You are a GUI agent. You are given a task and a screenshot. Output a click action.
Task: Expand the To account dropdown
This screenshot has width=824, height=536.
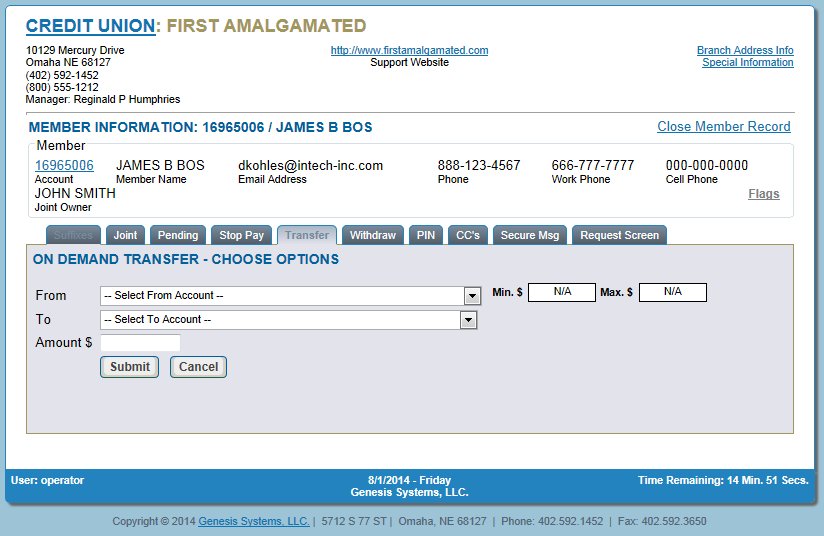click(x=288, y=320)
